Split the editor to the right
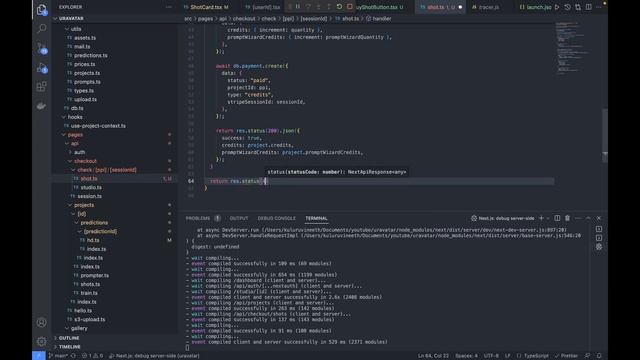Screen dimensions: 640x360 click(589, 7)
